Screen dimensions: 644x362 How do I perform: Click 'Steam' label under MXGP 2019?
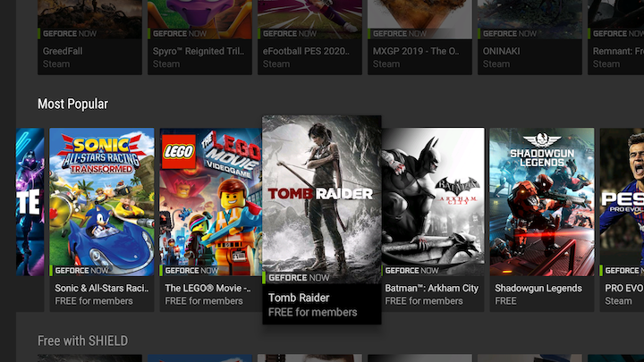coord(386,64)
